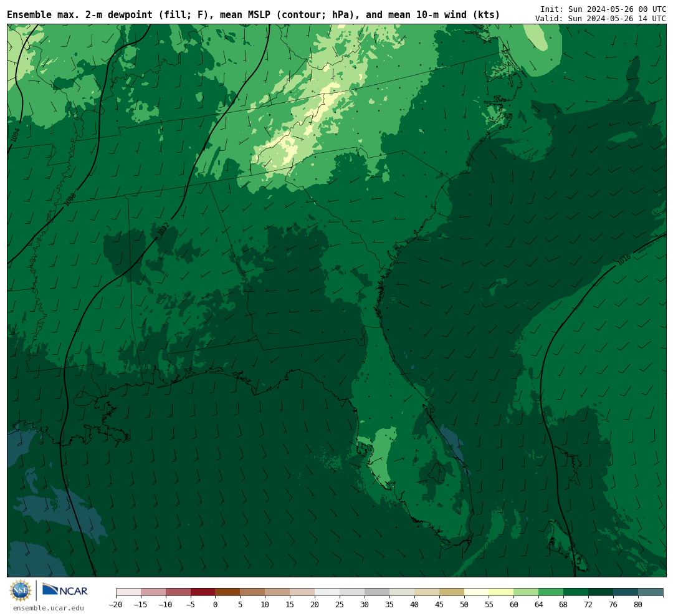
Task: Click the colorbar swatch between 10 and 15
Action: 278,592
